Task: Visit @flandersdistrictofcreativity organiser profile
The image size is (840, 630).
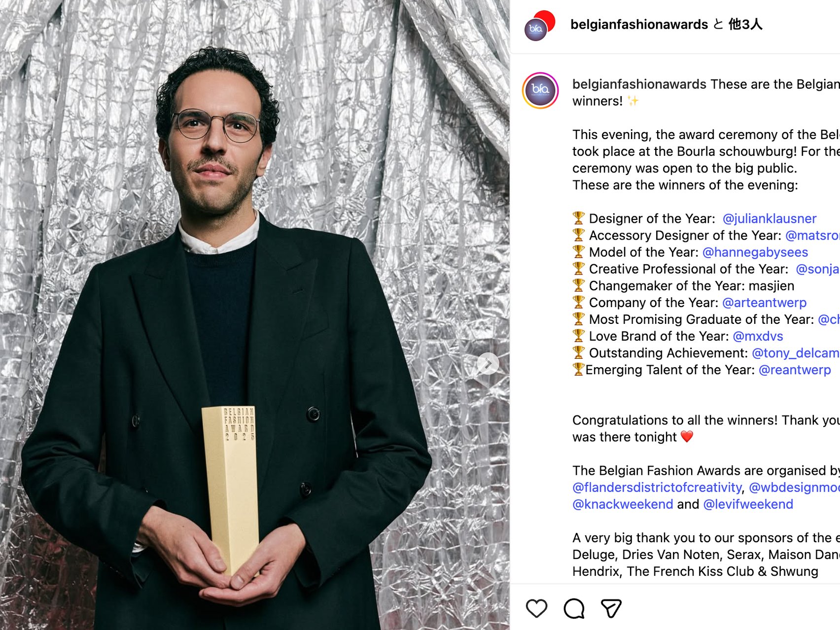Action: point(657,487)
